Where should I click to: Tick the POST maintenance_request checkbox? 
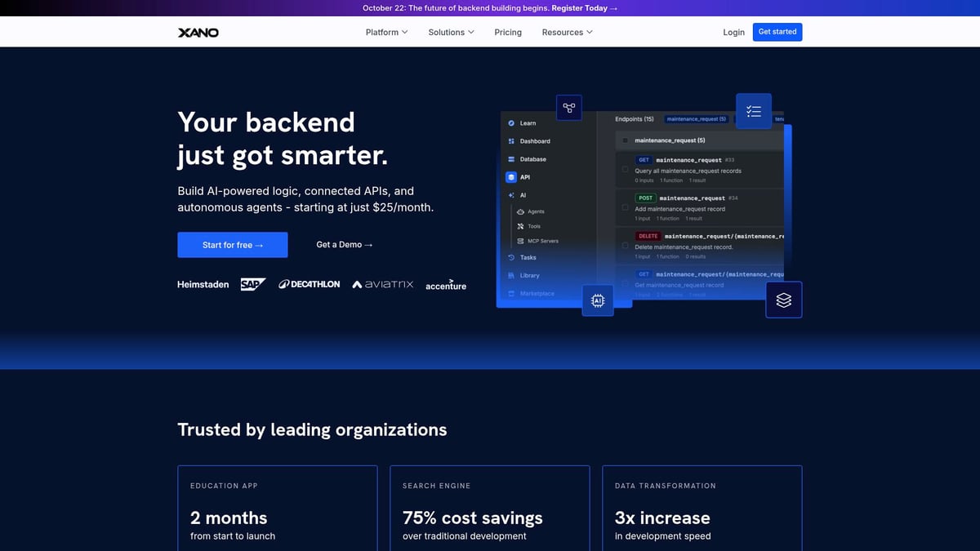[x=626, y=208]
